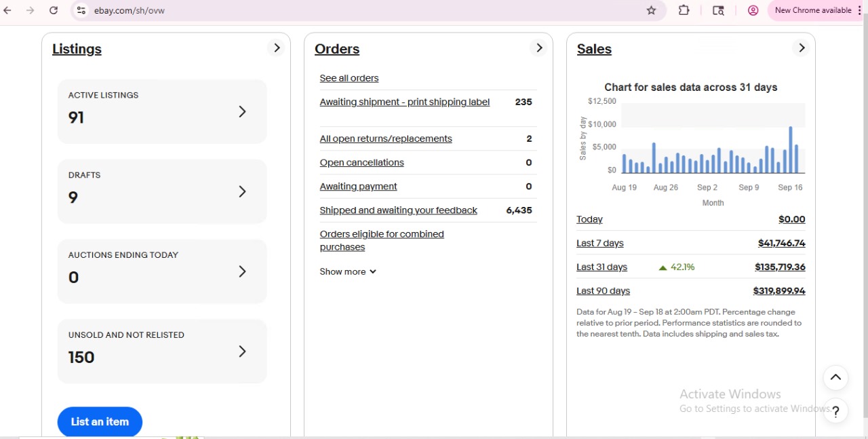Open Awaiting shipment - print shipping label
Image resolution: width=868 pixels, height=439 pixels.
(404, 102)
